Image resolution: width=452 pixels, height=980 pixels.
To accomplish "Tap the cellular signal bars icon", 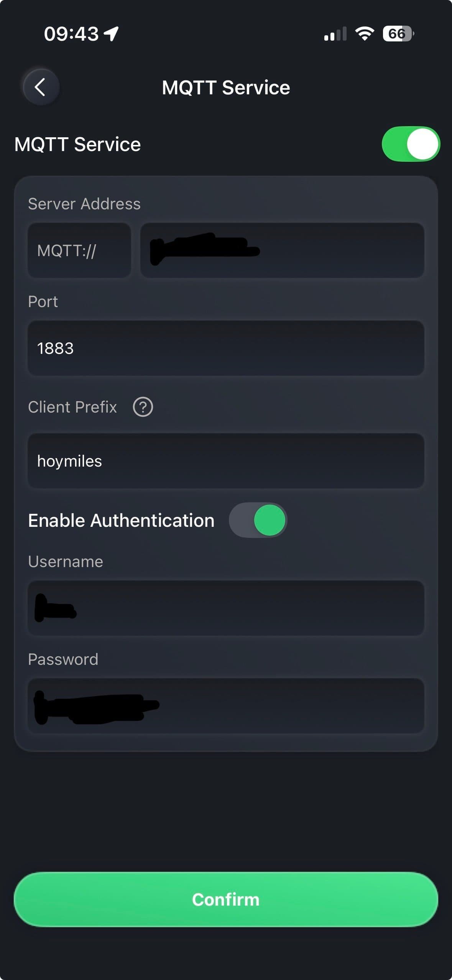I will point(335,34).
